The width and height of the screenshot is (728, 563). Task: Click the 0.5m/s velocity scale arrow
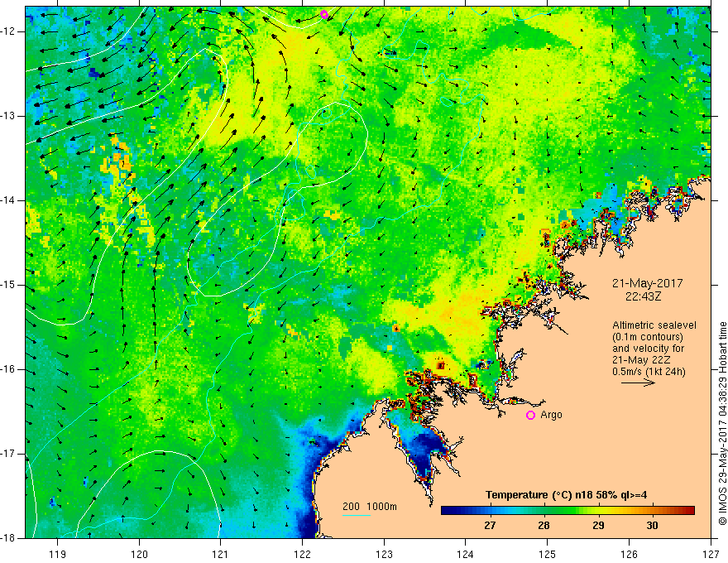638,383
